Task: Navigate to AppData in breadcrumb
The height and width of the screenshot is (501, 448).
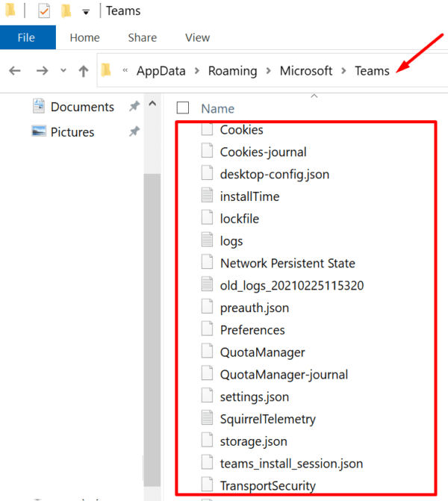Action: 161,71
